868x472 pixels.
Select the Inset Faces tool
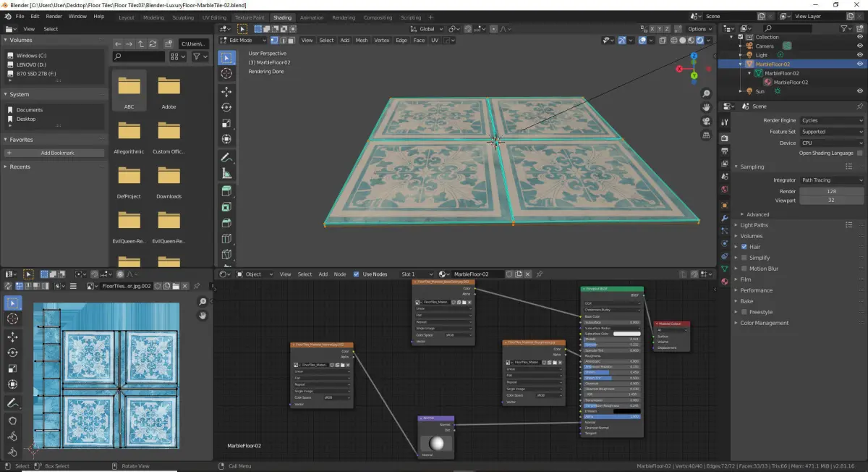(226, 207)
